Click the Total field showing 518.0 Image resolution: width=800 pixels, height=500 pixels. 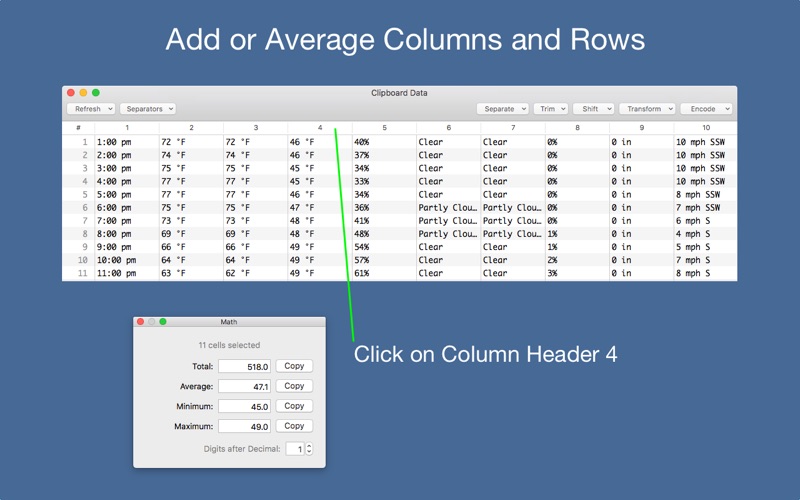click(x=245, y=367)
